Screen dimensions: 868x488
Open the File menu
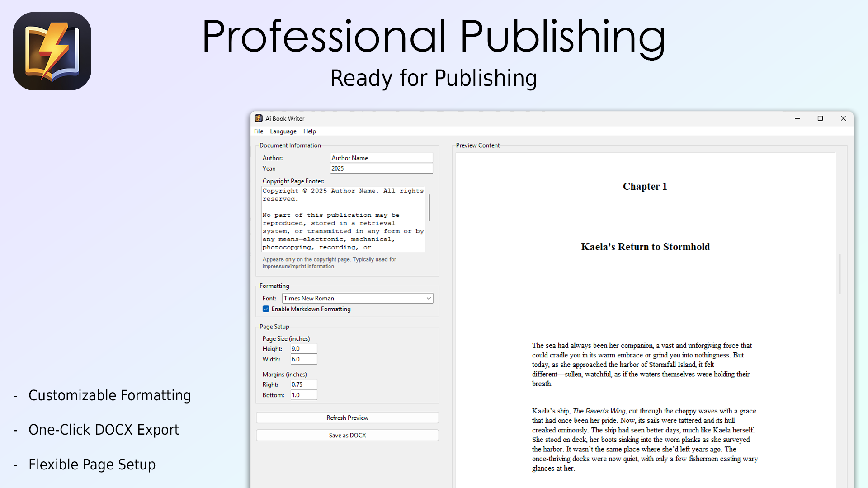click(258, 131)
